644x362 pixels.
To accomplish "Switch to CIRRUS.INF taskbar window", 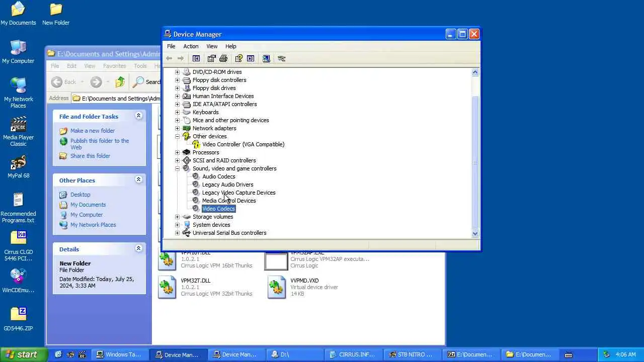I will click(353, 354).
